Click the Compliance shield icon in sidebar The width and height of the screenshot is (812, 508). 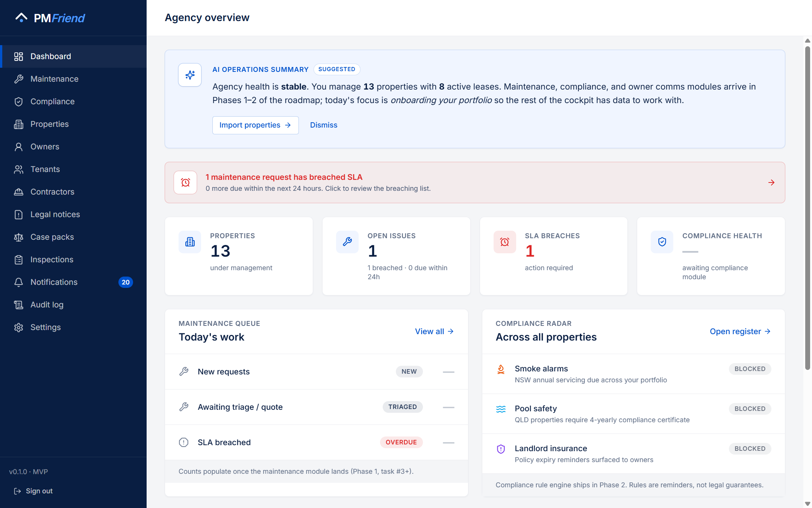click(18, 102)
